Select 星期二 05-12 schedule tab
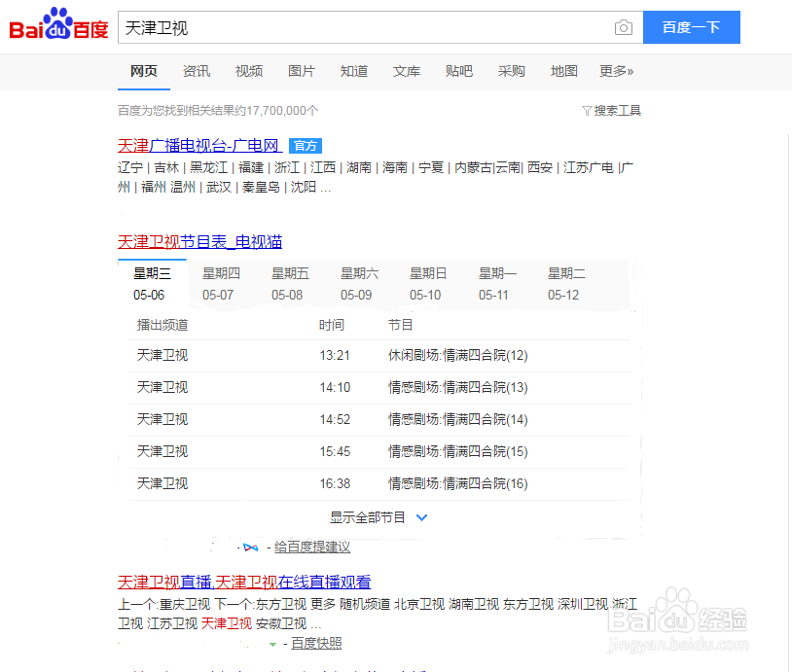The image size is (792, 672). coord(566,284)
